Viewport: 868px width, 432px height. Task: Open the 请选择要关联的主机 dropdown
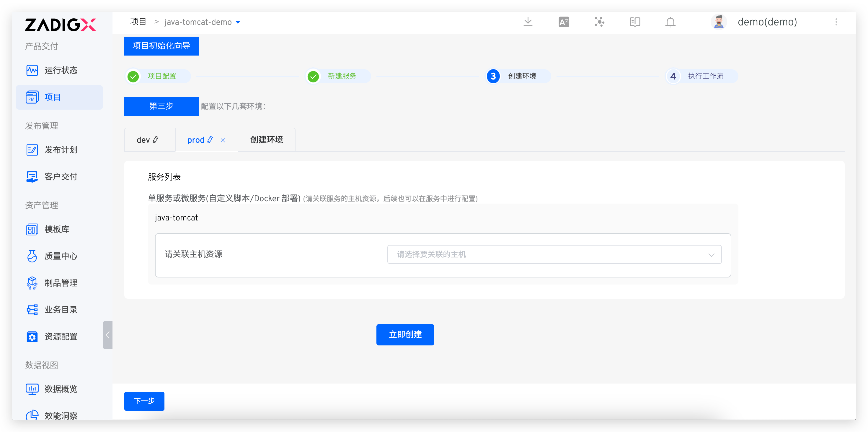554,255
